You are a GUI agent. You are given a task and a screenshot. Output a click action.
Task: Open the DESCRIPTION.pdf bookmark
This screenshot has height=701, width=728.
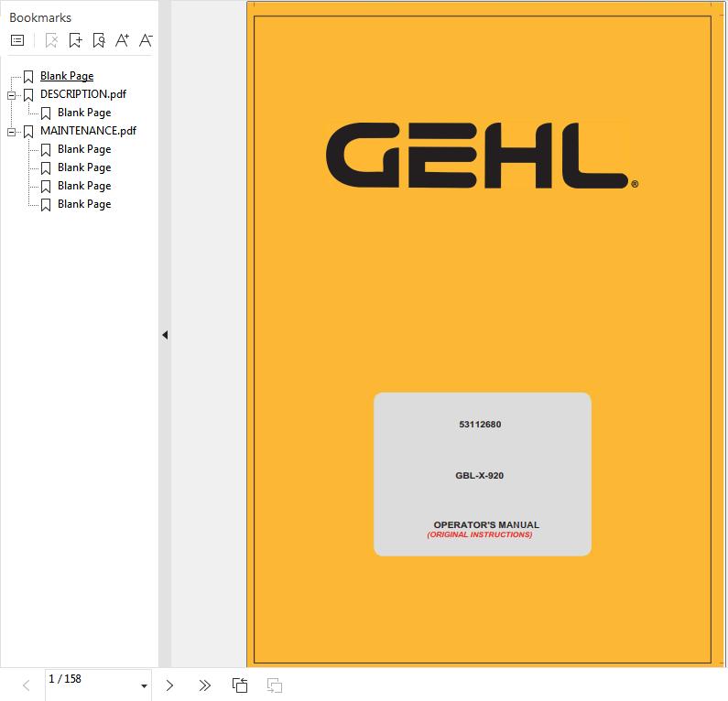82,94
